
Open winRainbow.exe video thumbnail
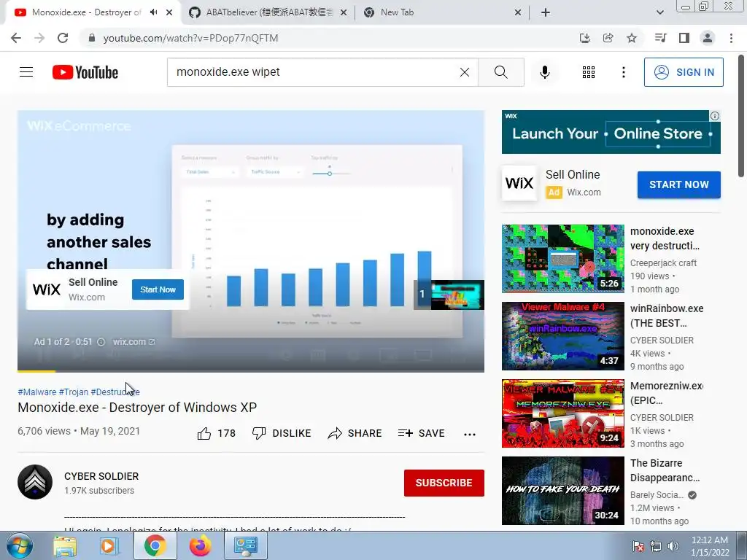pyautogui.click(x=562, y=335)
